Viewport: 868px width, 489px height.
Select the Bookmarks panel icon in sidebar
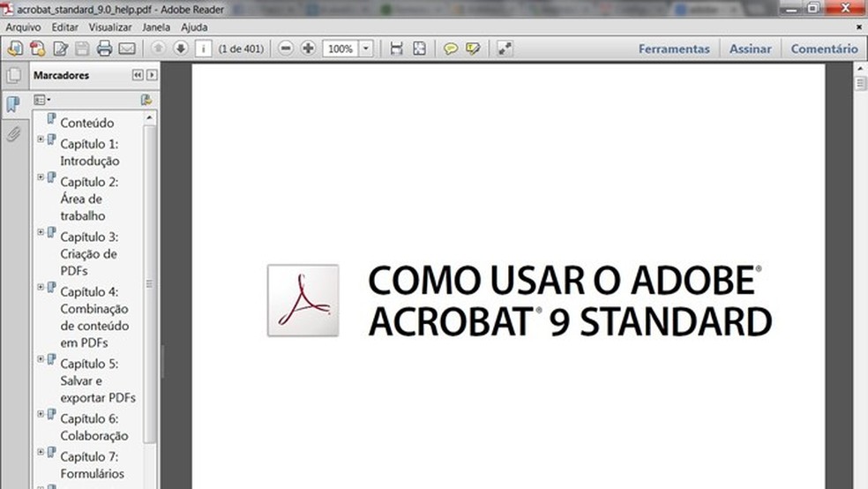pos(13,104)
